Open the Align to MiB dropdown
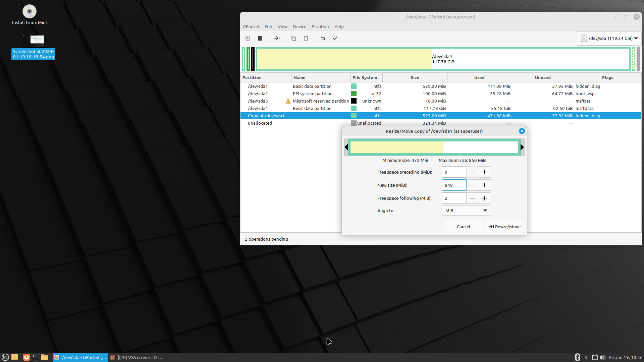This screenshot has width=644, height=362. 466,210
